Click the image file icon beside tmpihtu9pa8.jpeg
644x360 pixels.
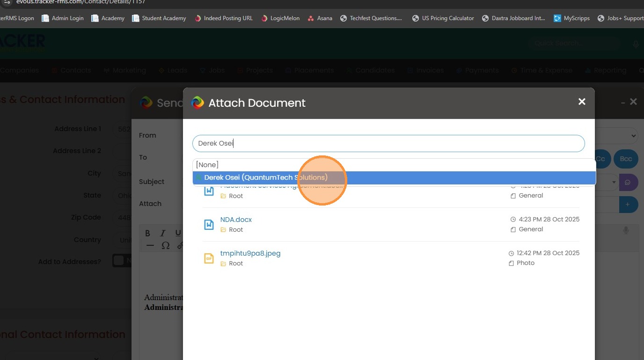209,258
